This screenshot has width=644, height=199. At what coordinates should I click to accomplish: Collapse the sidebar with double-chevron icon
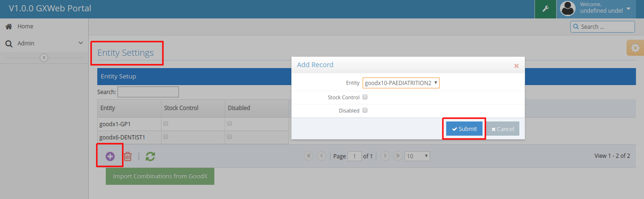point(44,58)
